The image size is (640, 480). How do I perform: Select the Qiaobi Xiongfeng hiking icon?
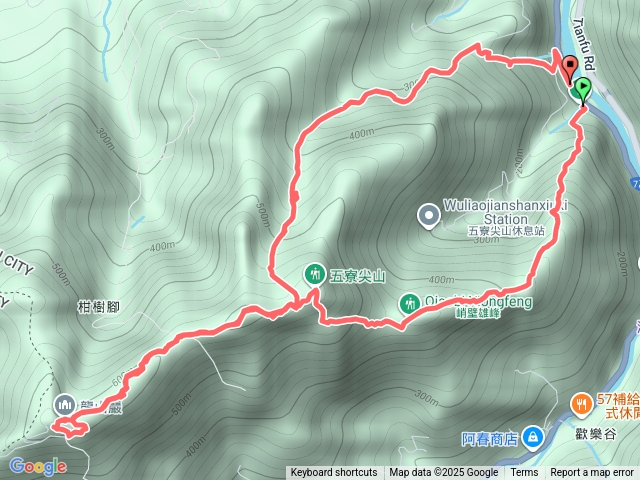tap(410, 304)
